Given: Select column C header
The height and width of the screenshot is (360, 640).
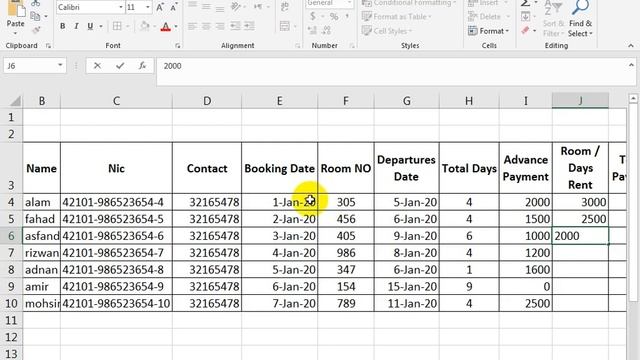Looking at the screenshot, I should click(x=116, y=101).
